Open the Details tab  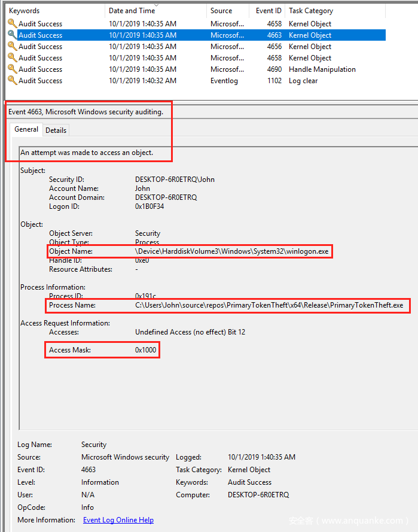56,130
